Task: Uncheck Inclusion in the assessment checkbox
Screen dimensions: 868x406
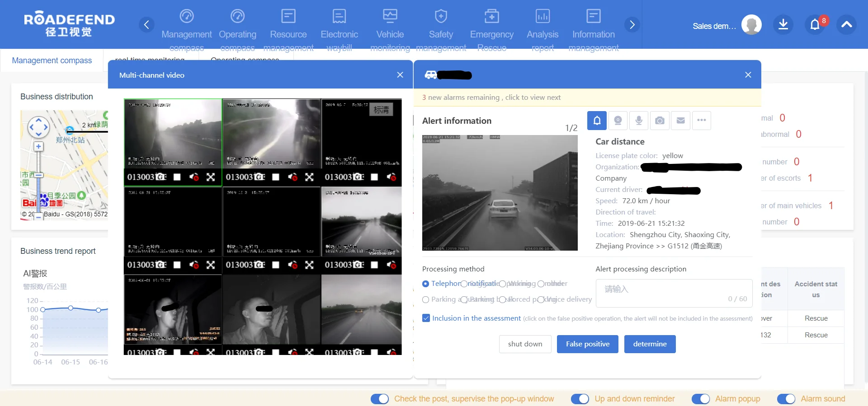Action: click(x=426, y=318)
